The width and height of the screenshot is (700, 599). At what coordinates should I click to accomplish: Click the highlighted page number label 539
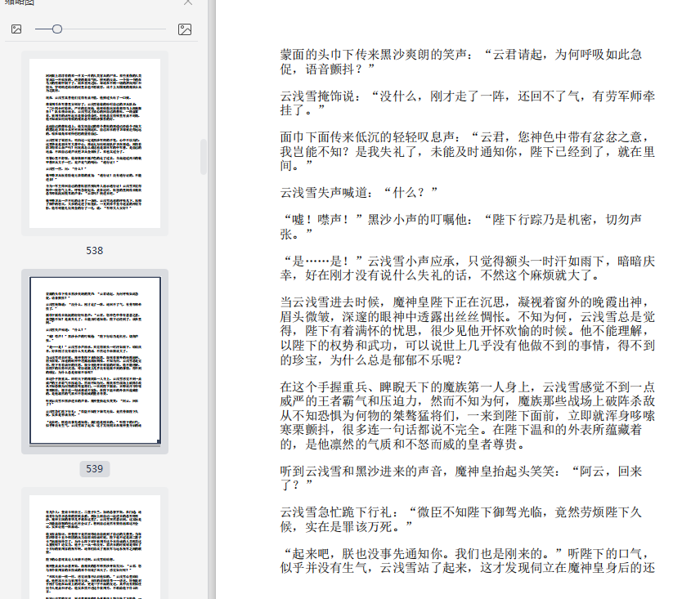(95, 469)
